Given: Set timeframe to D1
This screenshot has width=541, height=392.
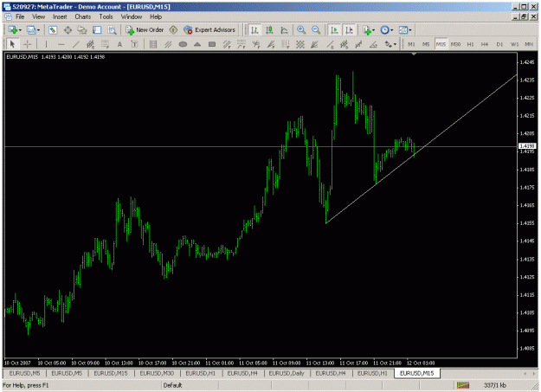Looking at the screenshot, I should point(499,44).
